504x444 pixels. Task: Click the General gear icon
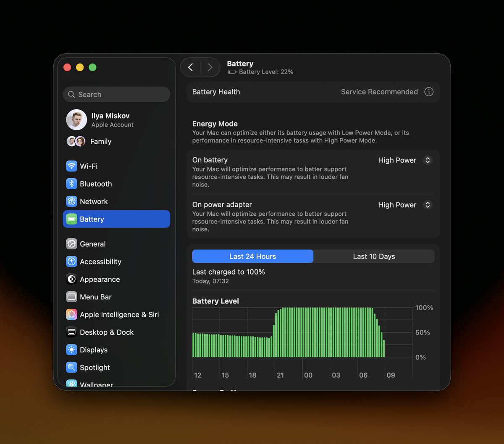coord(71,244)
